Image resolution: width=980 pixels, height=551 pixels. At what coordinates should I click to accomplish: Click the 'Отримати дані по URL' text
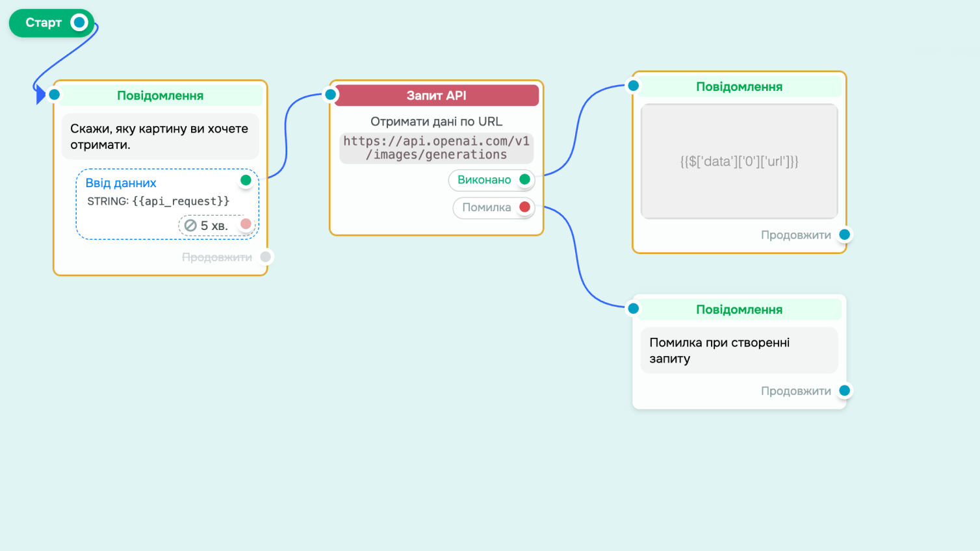[x=437, y=122]
